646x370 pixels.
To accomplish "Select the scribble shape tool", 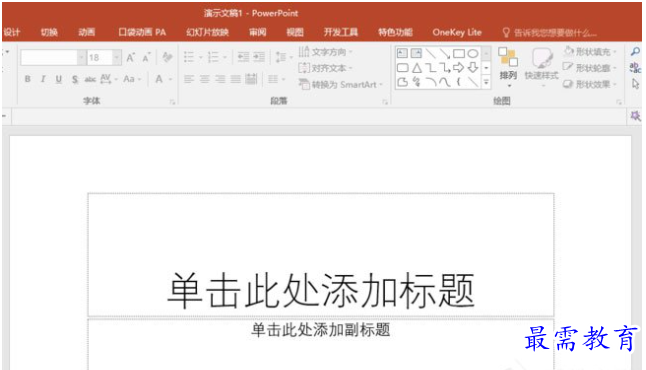I will (x=417, y=82).
